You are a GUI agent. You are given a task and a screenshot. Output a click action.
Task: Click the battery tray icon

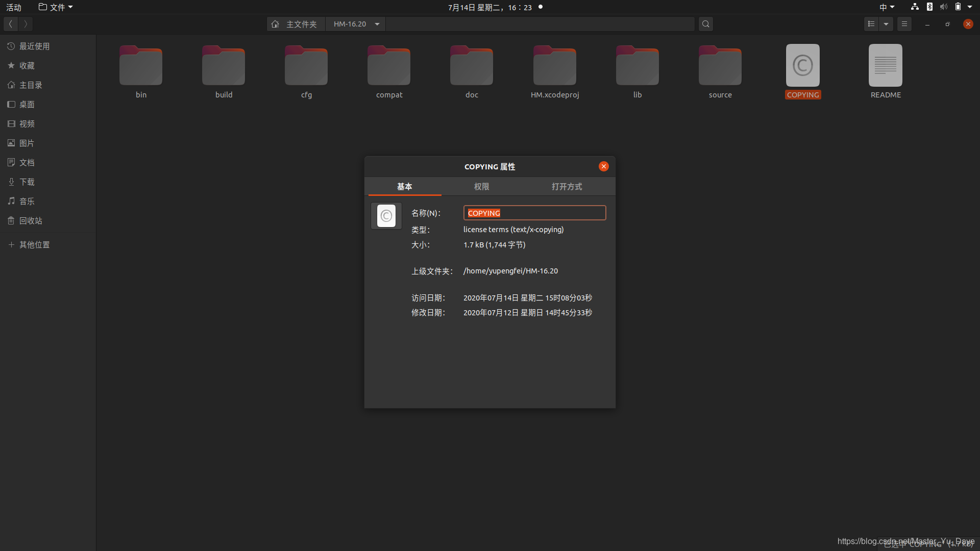[958, 7]
